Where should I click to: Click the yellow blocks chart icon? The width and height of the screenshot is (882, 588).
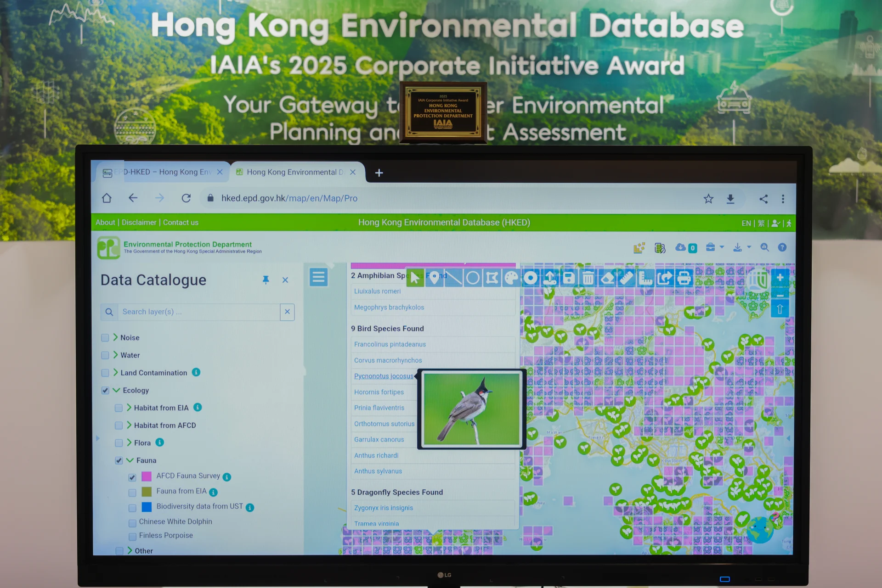click(639, 248)
